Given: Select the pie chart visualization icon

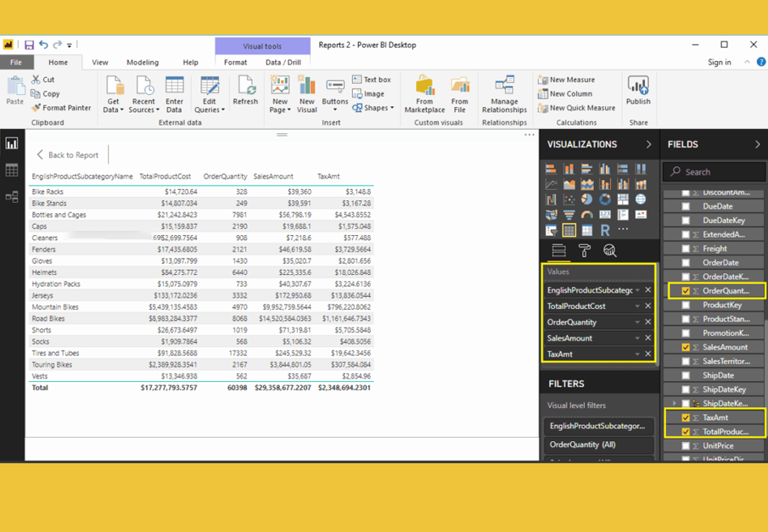Looking at the screenshot, I should tap(586, 199).
